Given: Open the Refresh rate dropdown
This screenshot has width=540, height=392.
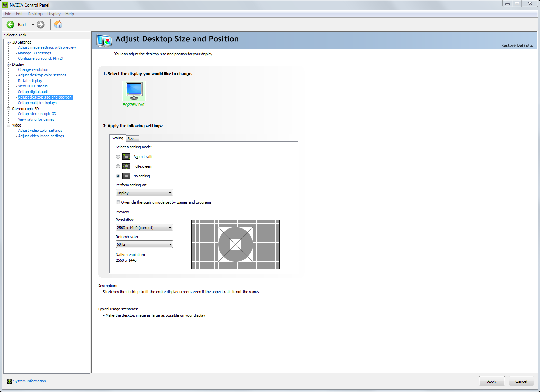Looking at the screenshot, I should 144,244.
